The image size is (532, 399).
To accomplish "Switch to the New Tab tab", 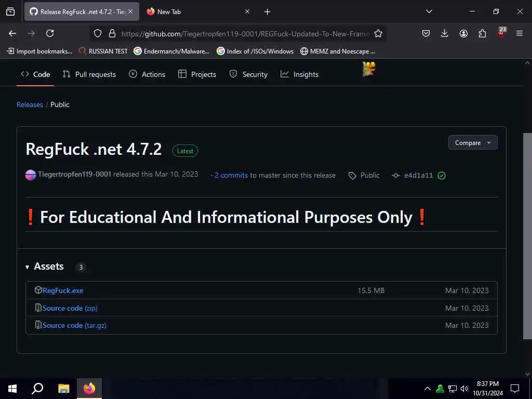I will tap(198, 11).
